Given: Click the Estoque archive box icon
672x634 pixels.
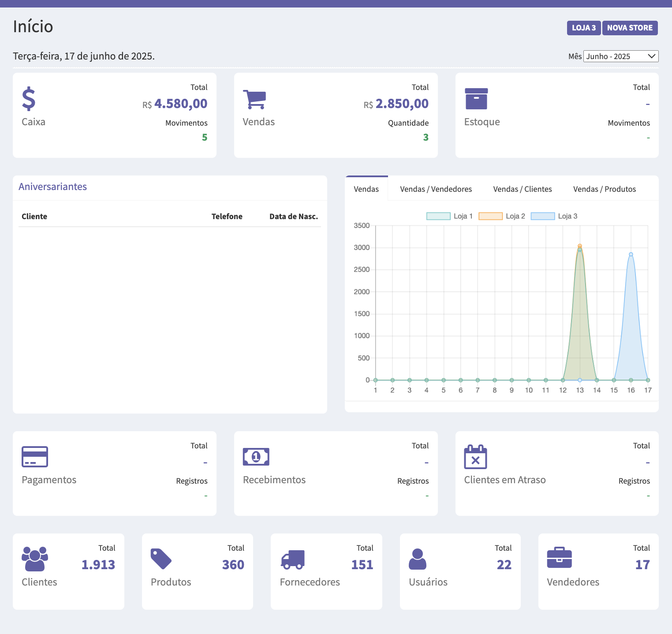Looking at the screenshot, I should pyautogui.click(x=476, y=99).
